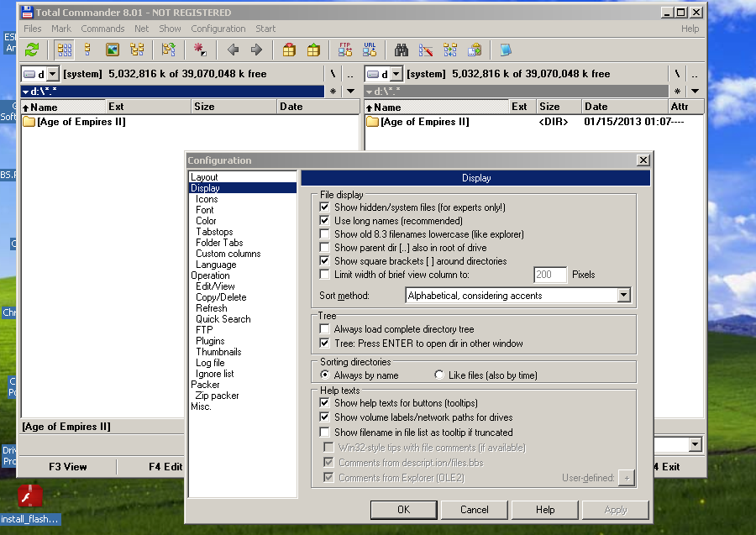Select Color in the configuration tree
Screen dimensions: 756x535
point(206,221)
